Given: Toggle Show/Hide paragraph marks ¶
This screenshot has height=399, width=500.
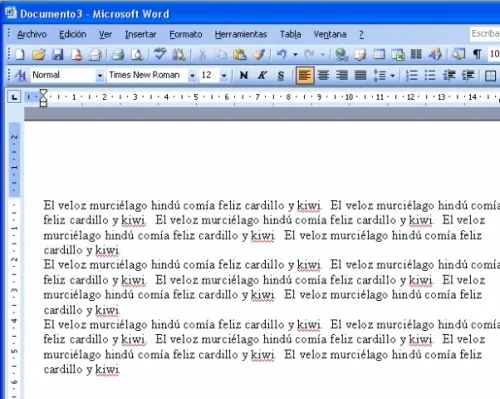Looking at the screenshot, I should (x=477, y=54).
